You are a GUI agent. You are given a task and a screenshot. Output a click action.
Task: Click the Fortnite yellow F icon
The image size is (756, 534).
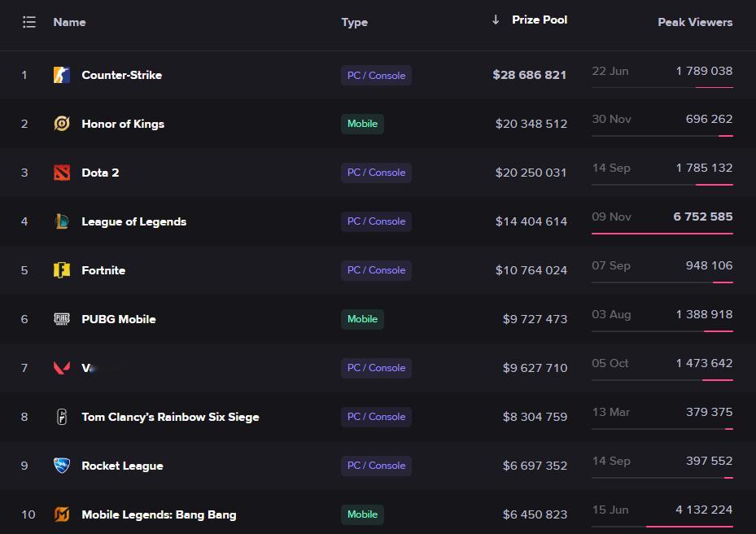[62, 270]
